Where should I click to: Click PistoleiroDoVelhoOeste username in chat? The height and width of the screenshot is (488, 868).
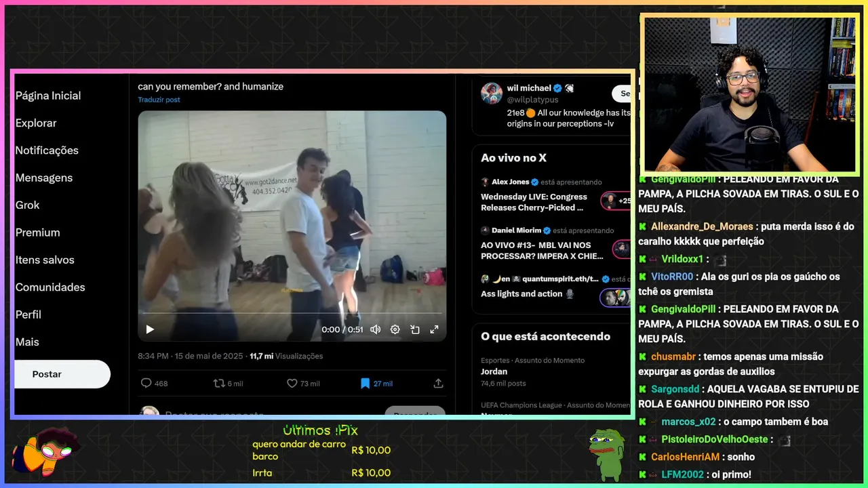tap(716, 439)
